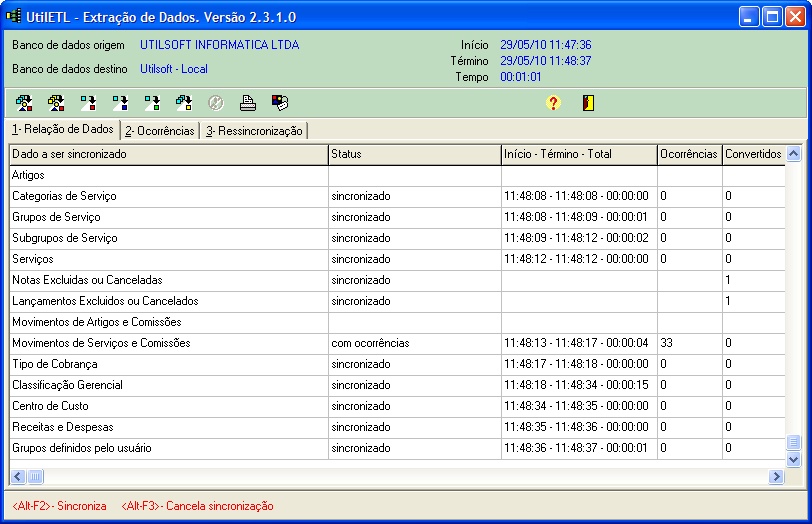
Task: Click the Início - Término - Total column header
Action: 579,154
